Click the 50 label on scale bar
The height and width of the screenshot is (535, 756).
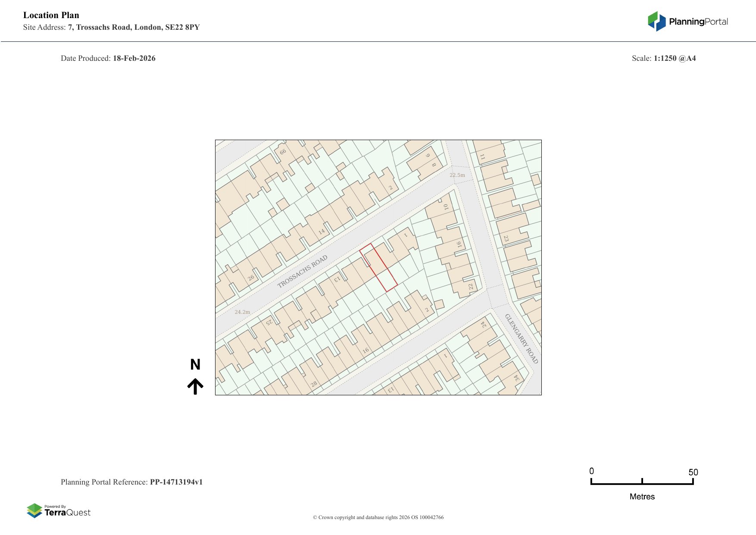tap(693, 472)
